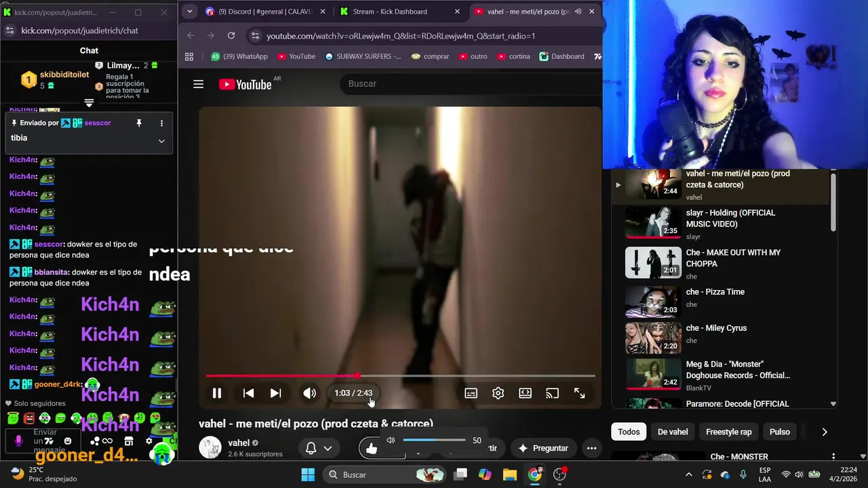Viewport: 868px width, 488px height.
Task: Open the comprar bookmark folder
Action: 430,56
